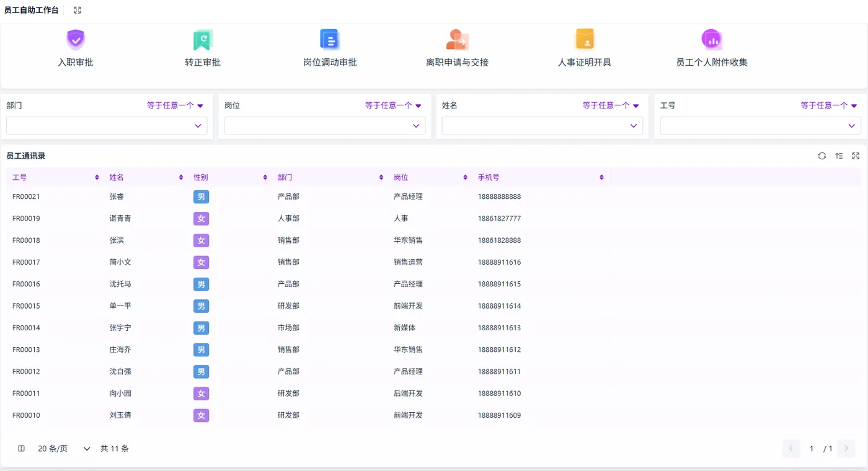Image resolution: width=868 pixels, height=471 pixels.
Task: Click the 女 gender tag for 刘玉倩
Action: 201,416
